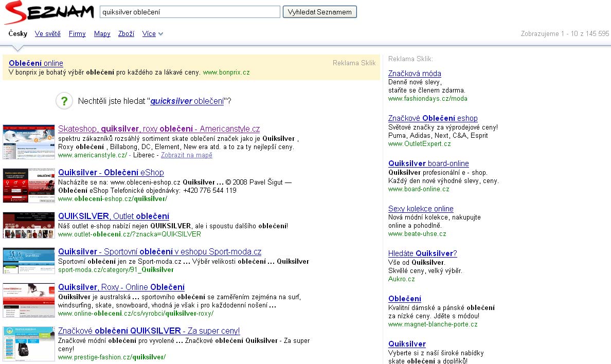Click the sidebar URL 'Aukro.cz'
This screenshot has height=364, width=611.
[x=401, y=279]
